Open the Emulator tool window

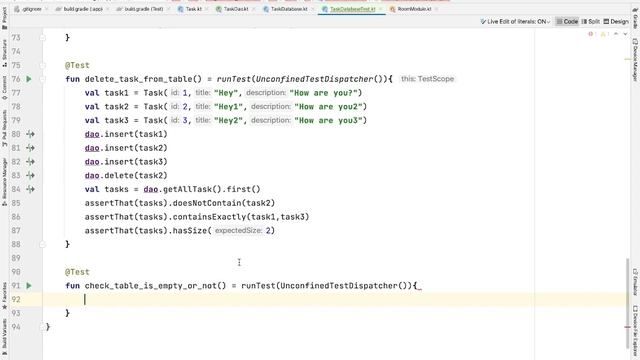point(635,282)
